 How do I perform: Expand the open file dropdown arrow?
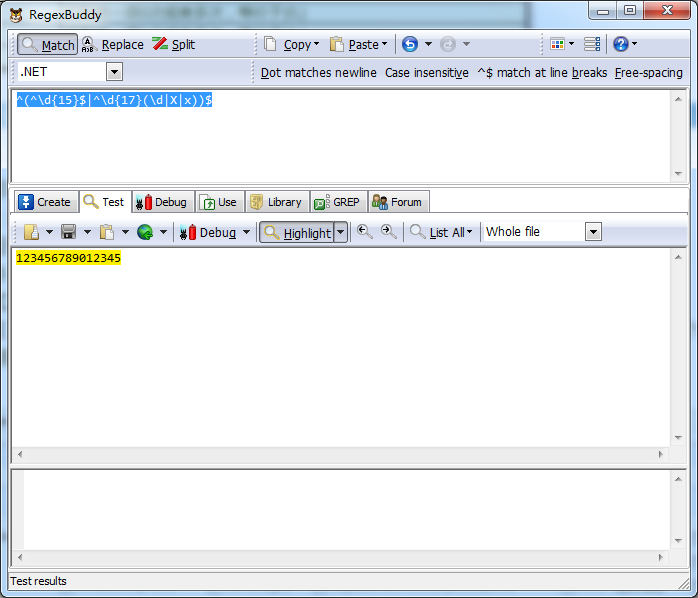pyautogui.click(x=49, y=232)
